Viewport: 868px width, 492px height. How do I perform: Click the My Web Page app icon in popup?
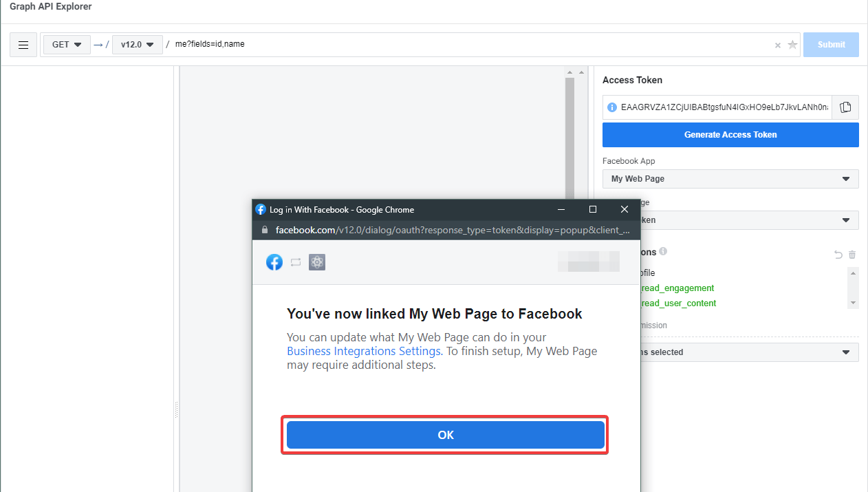[317, 262]
